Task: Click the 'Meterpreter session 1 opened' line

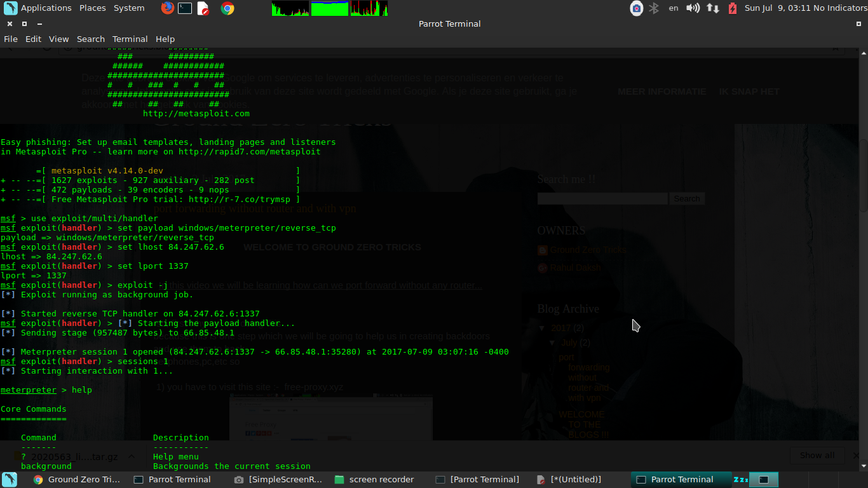Action: coord(255,352)
